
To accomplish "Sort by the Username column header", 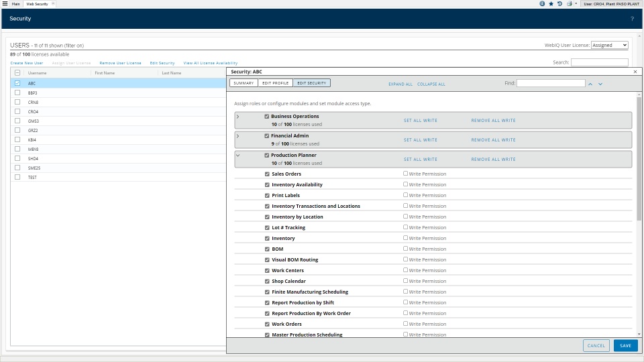I will click(37, 73).
